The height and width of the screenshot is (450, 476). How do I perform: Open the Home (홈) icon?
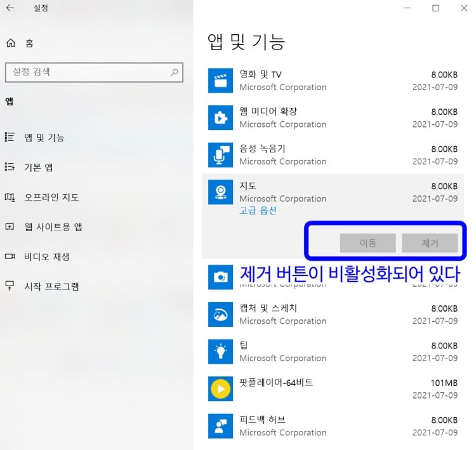pos(11,43)
